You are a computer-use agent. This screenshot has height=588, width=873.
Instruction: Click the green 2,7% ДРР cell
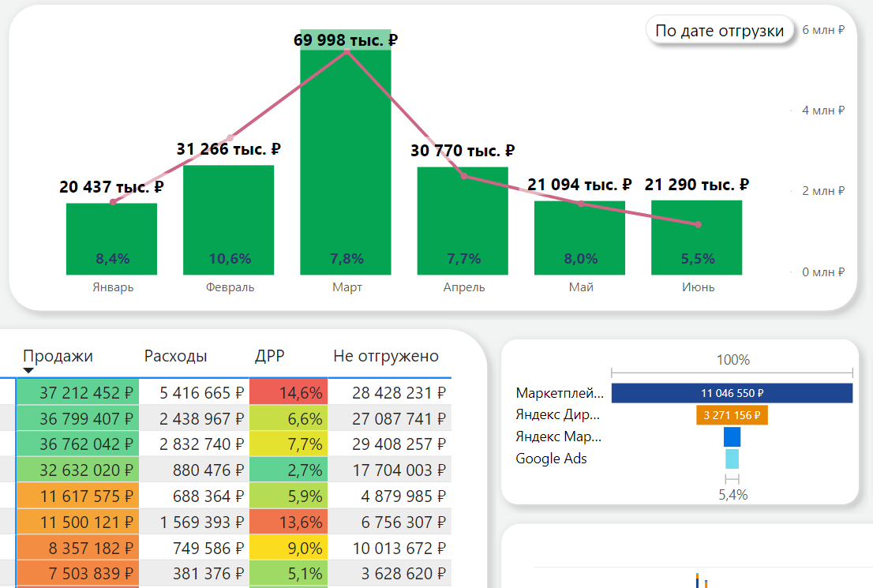pos(288,470)
